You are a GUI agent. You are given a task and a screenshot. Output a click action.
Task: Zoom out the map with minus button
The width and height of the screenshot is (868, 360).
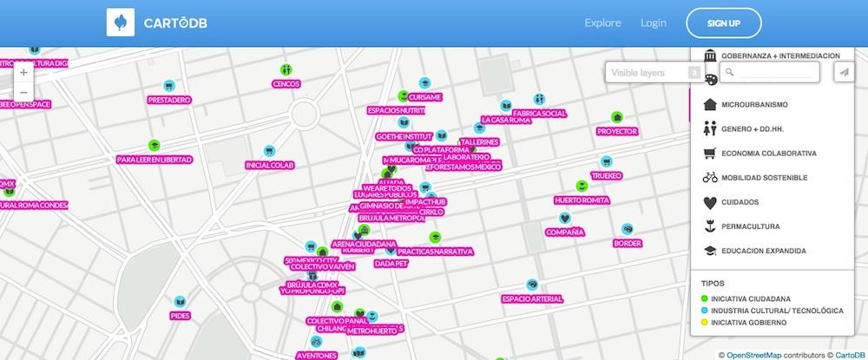tap(23, 93)
